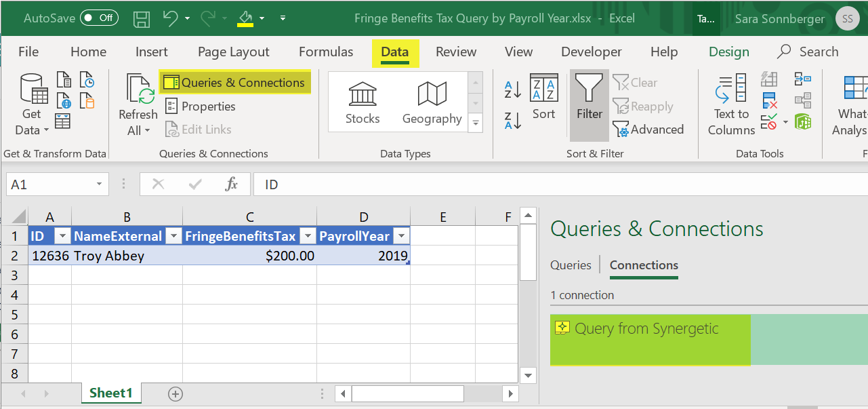Switch to the Design ribbon tab

pos(728,52)
